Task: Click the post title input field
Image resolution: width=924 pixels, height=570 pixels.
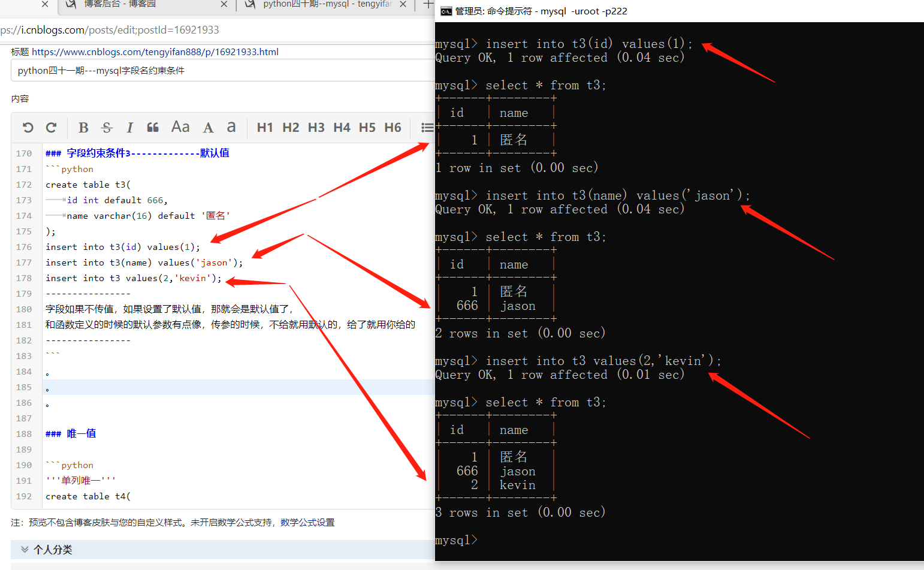Action: [223, 70]
